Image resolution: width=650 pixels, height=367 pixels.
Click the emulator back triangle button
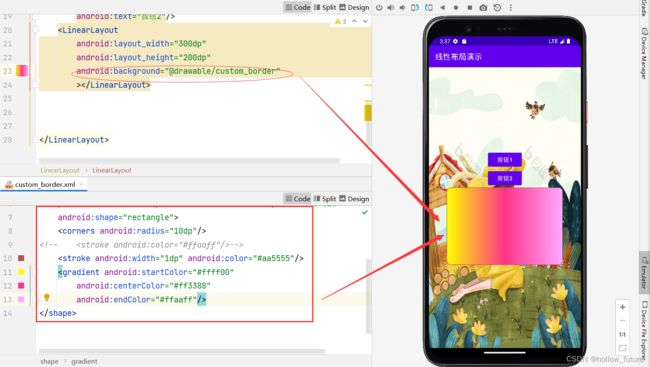click(x=442, y=7)
